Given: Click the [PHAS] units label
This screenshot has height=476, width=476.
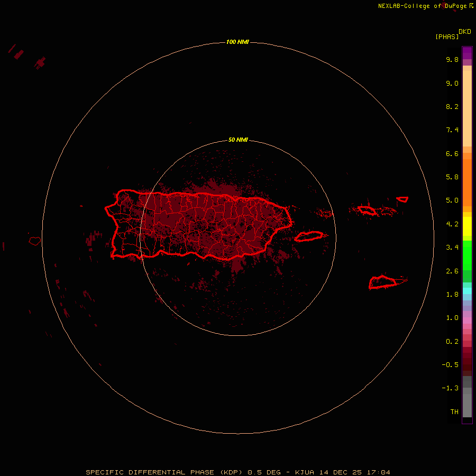Looking at the screenshot, I should pyautogui.click(x=447, y=36).
